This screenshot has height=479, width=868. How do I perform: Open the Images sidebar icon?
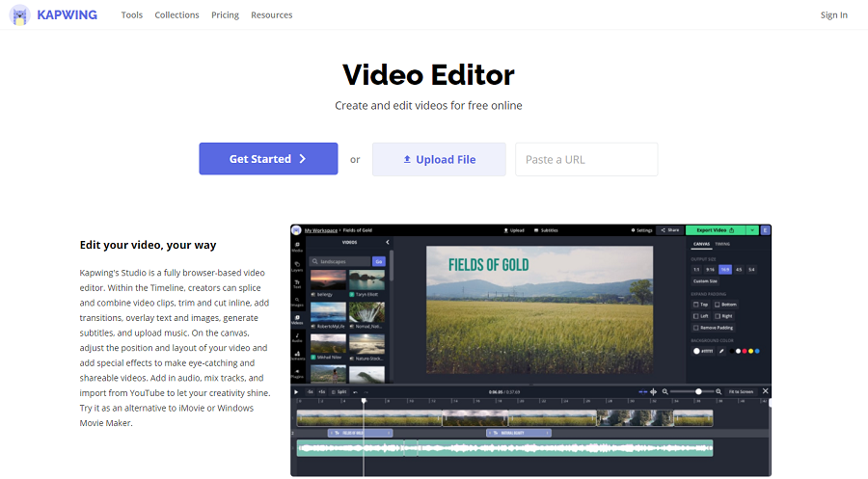tap(297, 302)
